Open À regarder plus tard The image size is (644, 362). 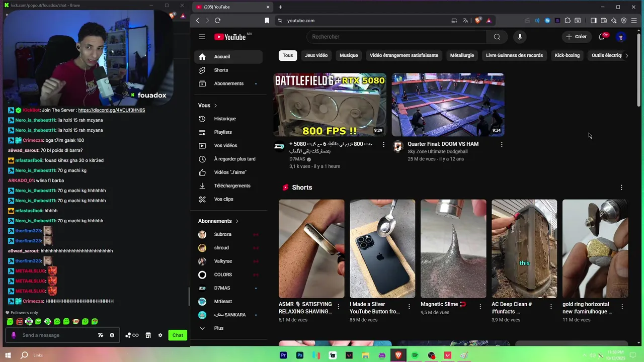point(229,159)
